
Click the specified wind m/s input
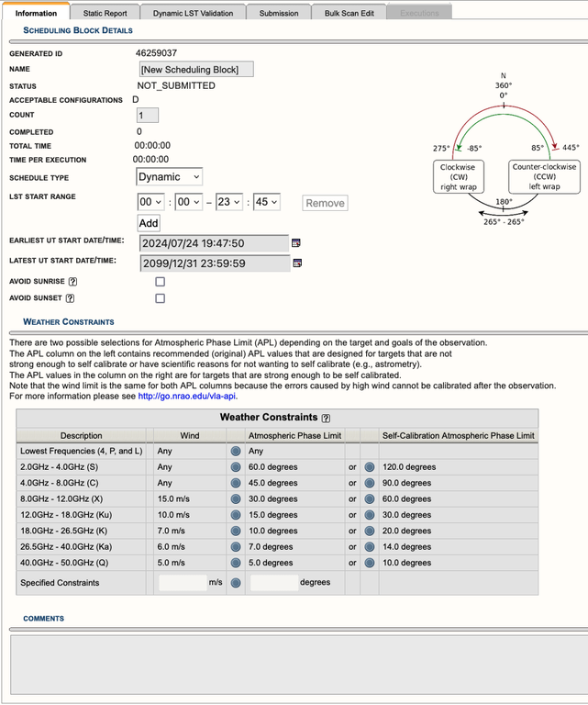tap(183, 583)
